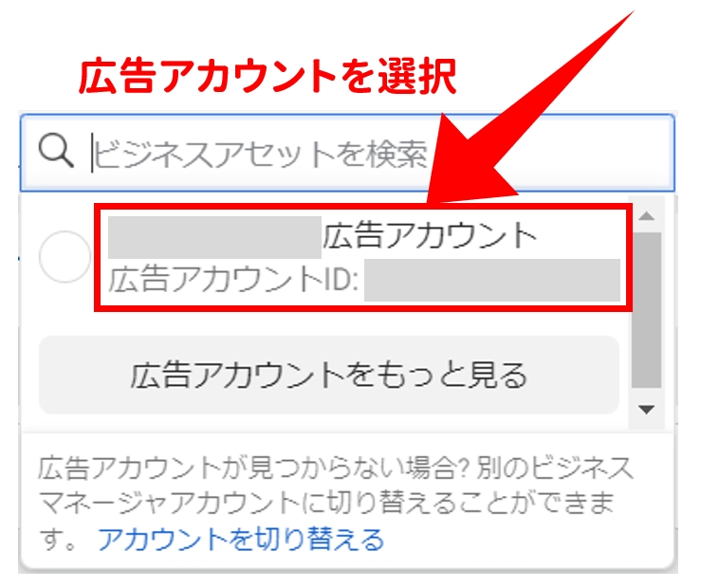Click the greyed-out account name block
The width and height of the screenshot is (701, 588).
click(214, 237)
